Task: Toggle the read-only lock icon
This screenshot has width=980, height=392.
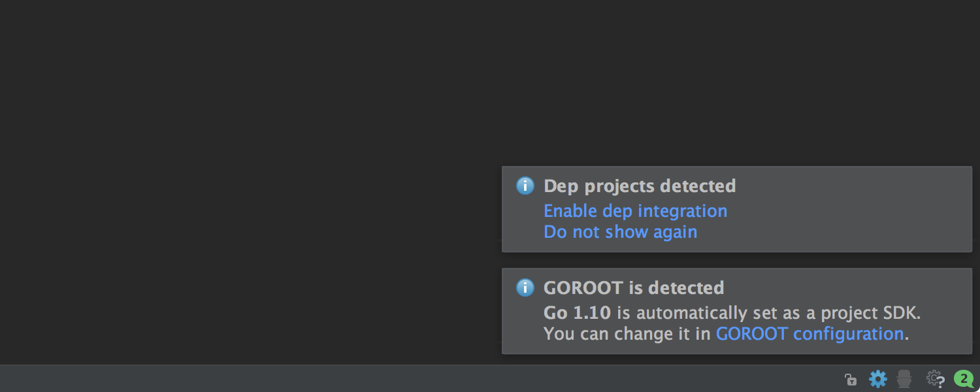Action: pos(850,379)
